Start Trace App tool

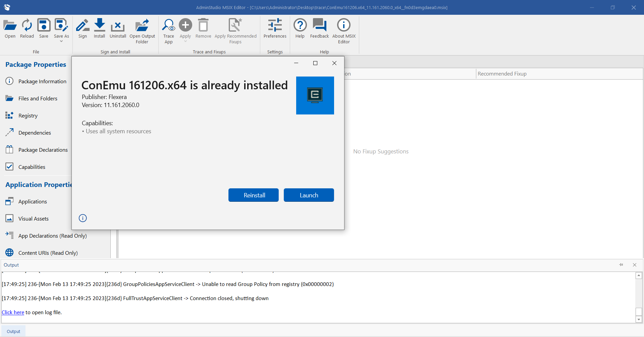pos(168,26)
